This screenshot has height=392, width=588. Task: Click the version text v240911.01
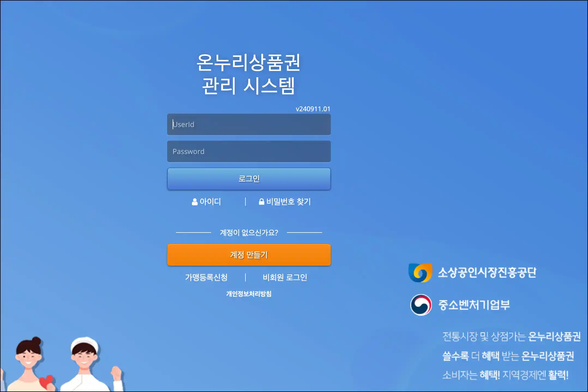pyautogui.click(x=313, y=109)
